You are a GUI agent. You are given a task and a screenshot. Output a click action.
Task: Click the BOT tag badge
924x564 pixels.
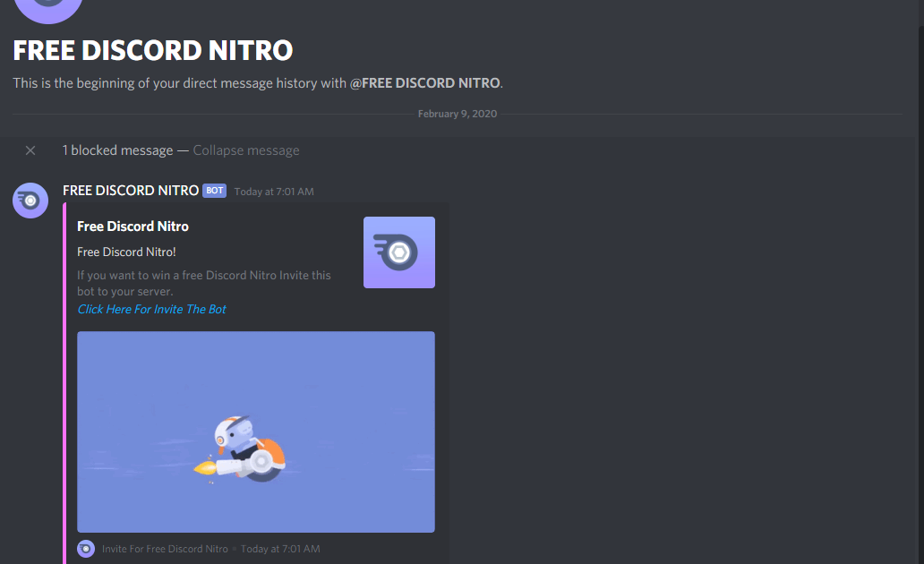215,191
